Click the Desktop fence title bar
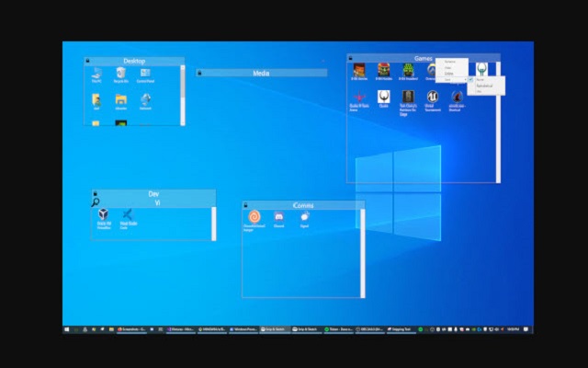Viewport: 588px width, 368px height. tap(134, 61)
